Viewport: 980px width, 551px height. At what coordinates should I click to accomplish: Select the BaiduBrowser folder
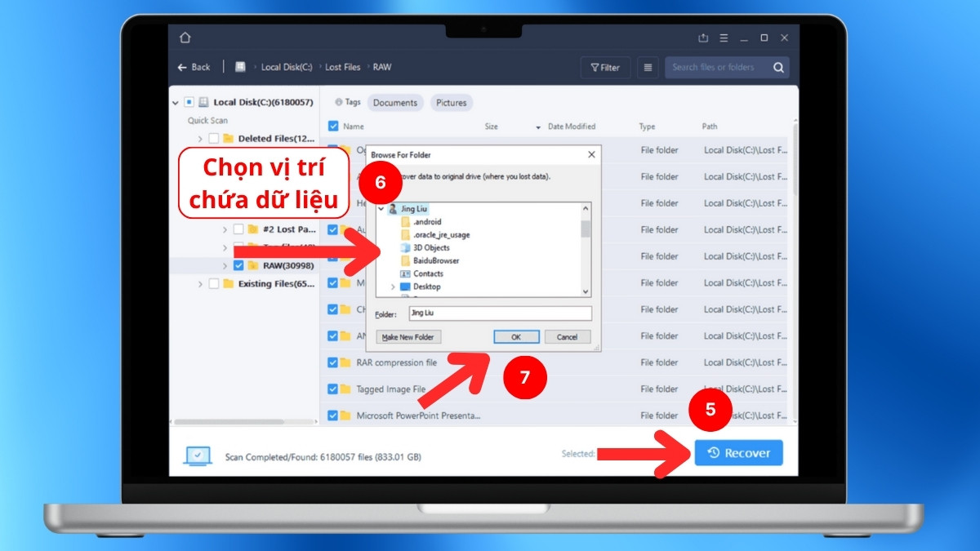click(x=436, y=260)
